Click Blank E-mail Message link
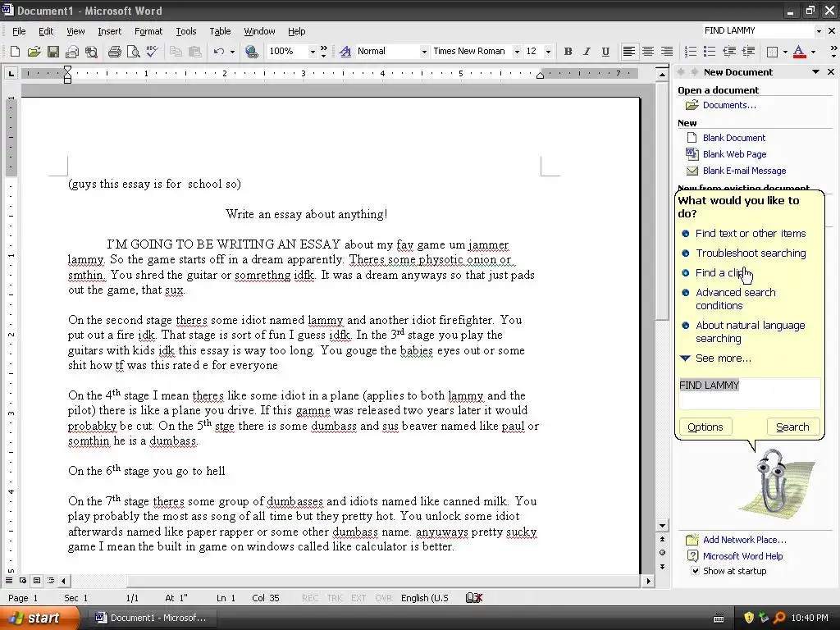 pos(744,171)
